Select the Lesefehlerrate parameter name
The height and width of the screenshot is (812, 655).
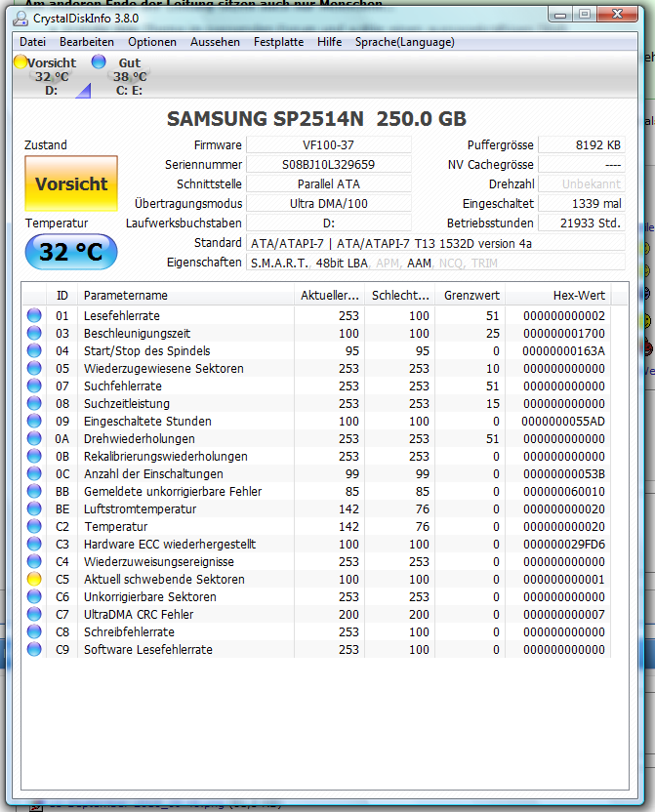(122, 315)
